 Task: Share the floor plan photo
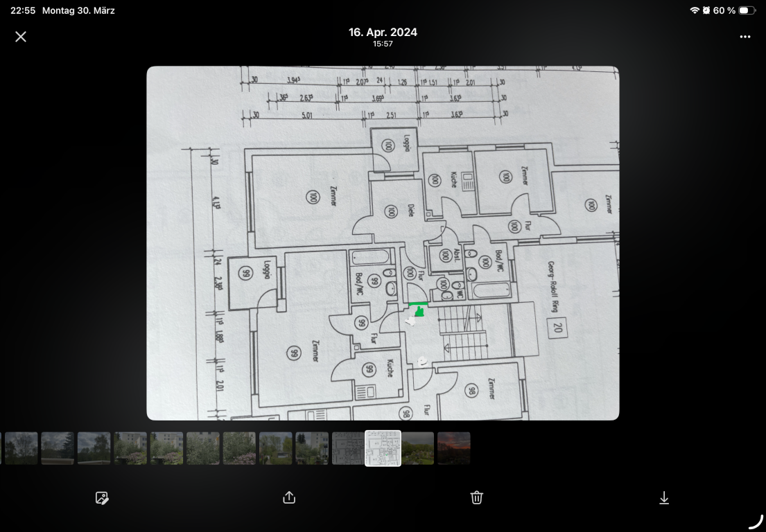tap(289, 497)
